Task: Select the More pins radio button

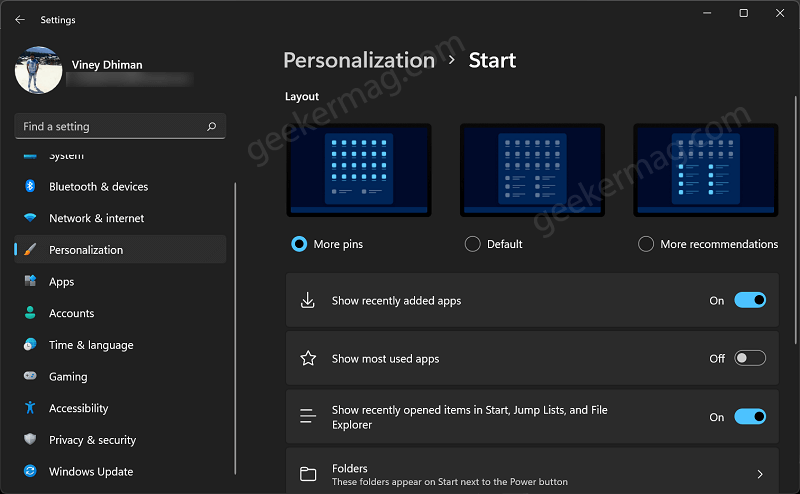Action: [299, 244]
